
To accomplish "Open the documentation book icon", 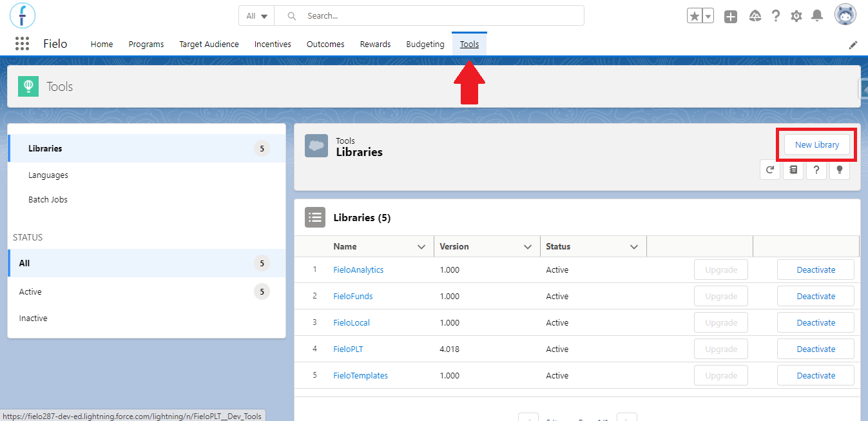I will (793, 170).
